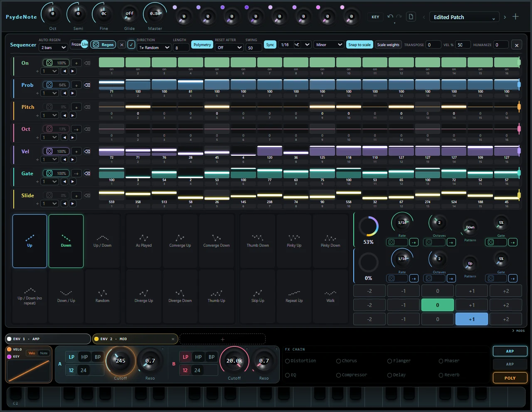The width and height of the screenshot is (532, 412).
Task: Select the Pinky Down pattern tile
Action: tap(330, 241)
